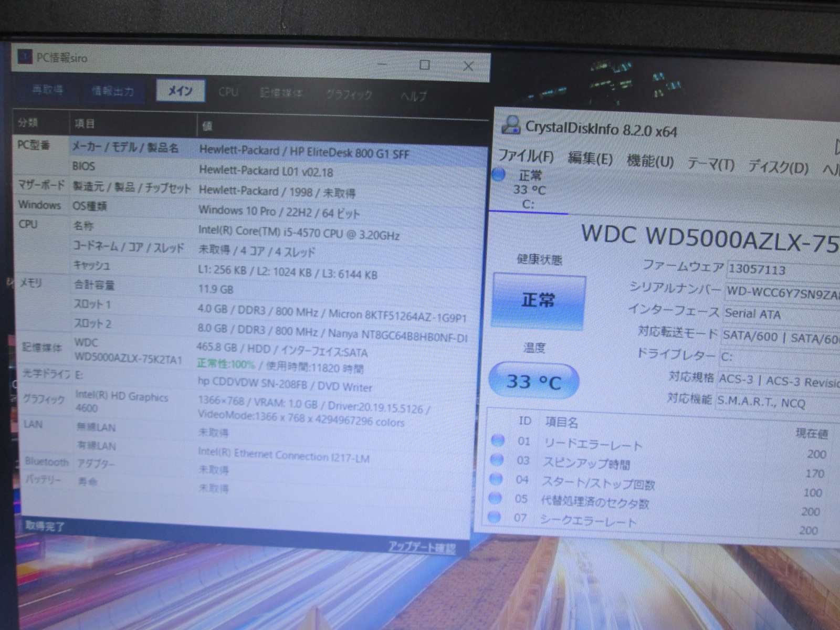
Task: Select the 代替処理済のセクタ数 attribute name
Action: [595, 501]
